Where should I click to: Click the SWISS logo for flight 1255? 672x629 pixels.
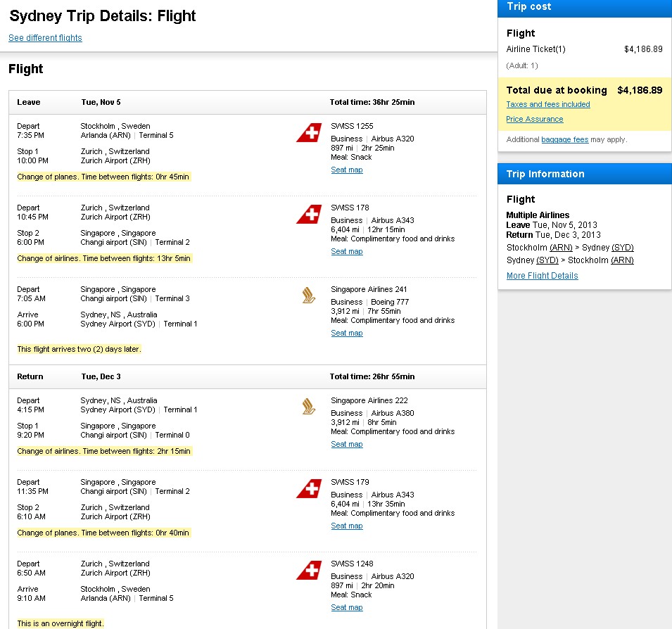309,133
